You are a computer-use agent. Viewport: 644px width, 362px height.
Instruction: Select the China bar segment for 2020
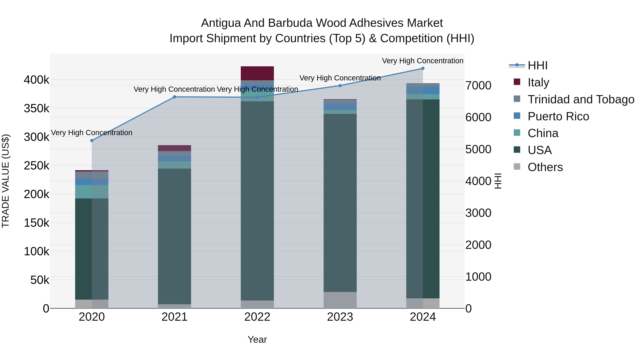pos(92,192)
